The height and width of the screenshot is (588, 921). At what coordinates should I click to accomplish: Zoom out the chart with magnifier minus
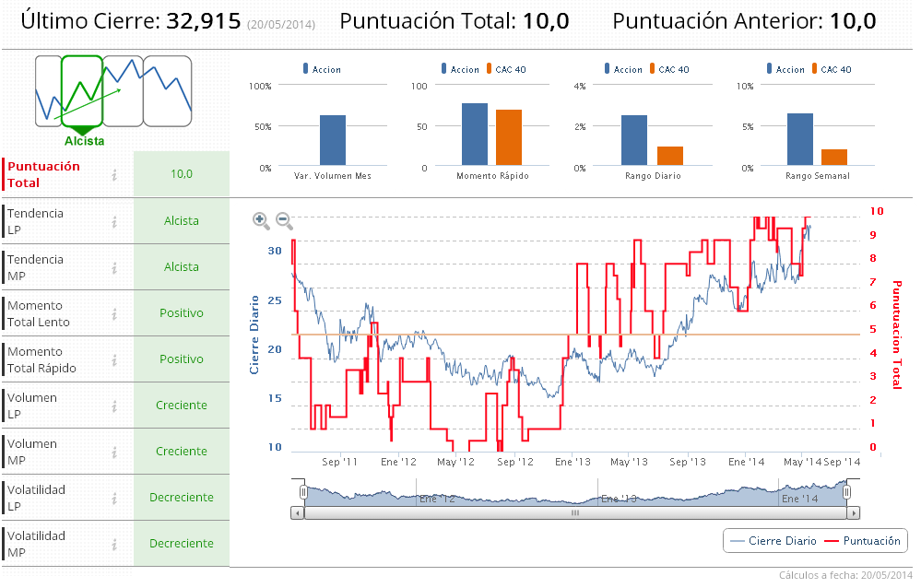[284, 220]
